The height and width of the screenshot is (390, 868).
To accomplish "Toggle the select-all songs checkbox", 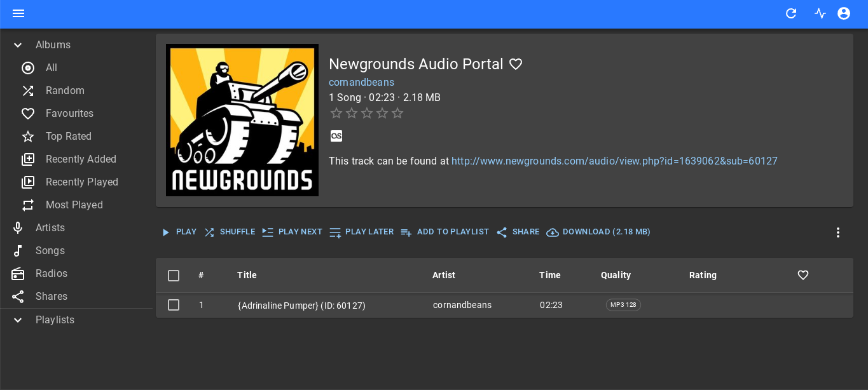I will [x=174, y=275].
